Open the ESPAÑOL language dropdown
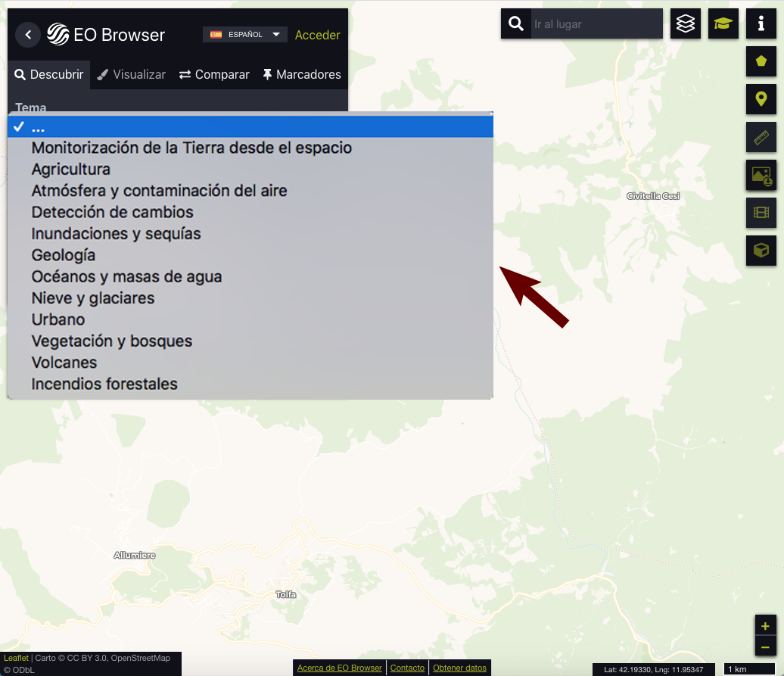The image size is (784, 676). (244, 34)
